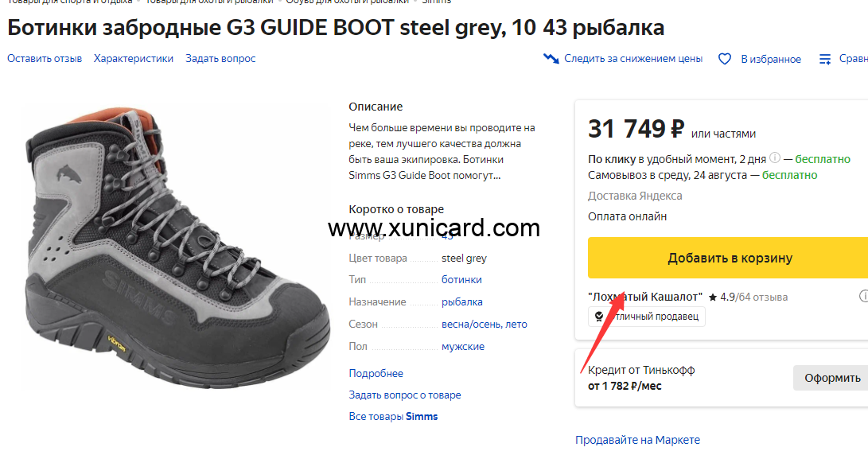Screen dimensions: 868x455
Task: Click the compare list icon
Action: click(x=825, y=59)
